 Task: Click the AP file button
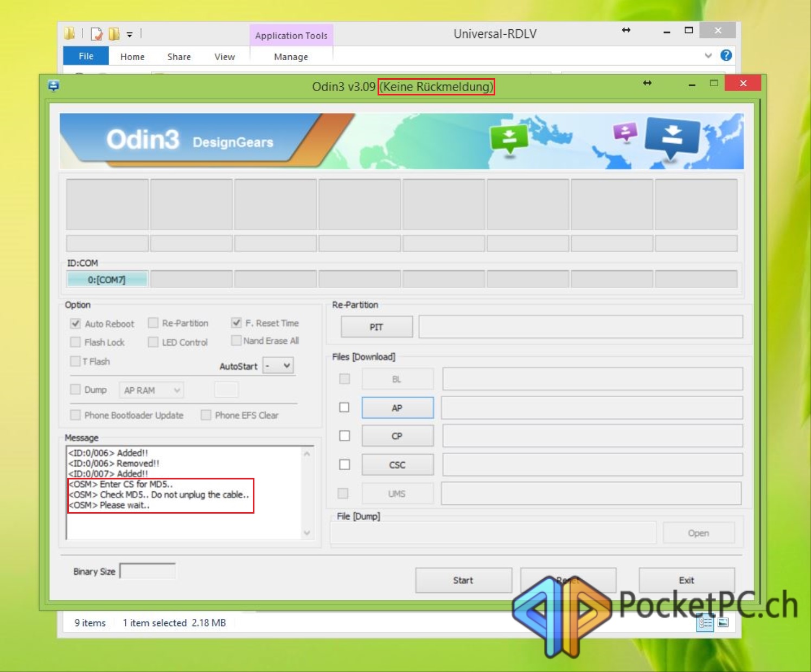[398, 408]
